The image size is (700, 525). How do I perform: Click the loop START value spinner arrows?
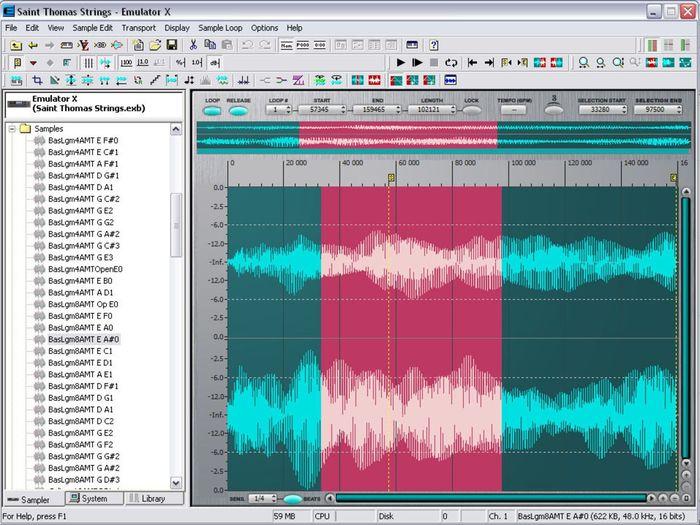(x=343, y=109)
